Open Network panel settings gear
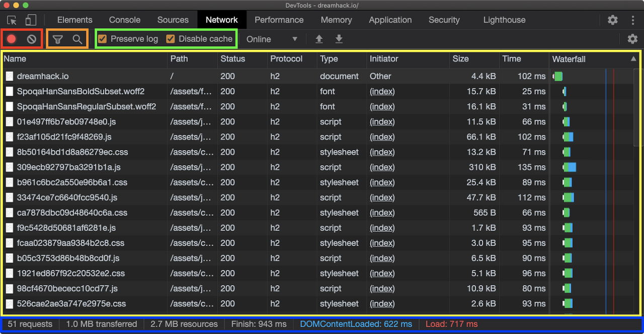Image resolution: width=644 pixels, height=334 pixels. [x=632, y=39]
